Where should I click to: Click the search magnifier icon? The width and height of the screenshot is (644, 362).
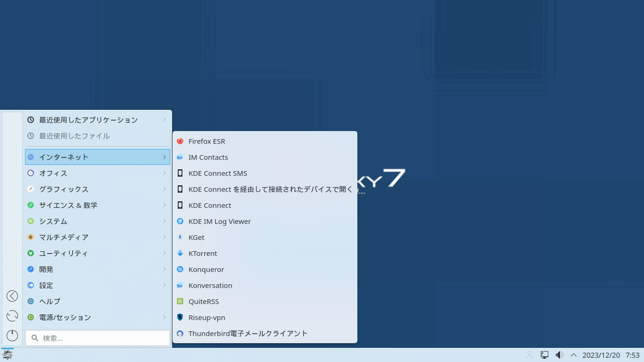35,338
